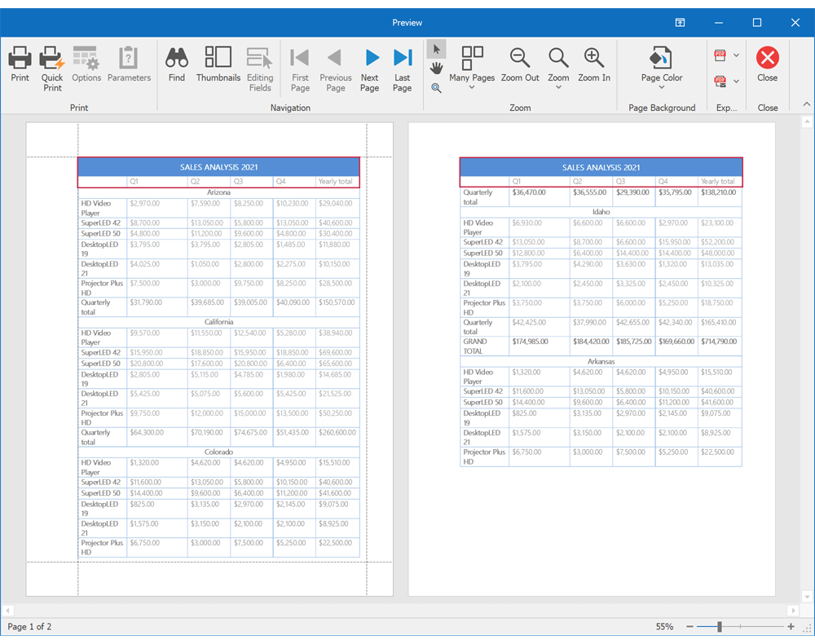
Task: Select the Quick Print icon
Action: 51,64
